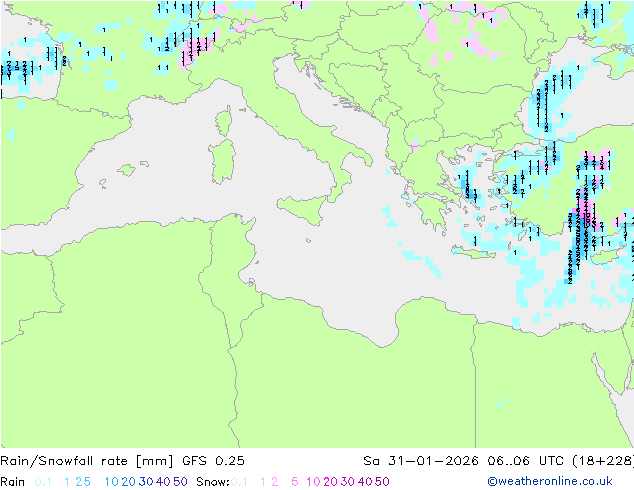Viewport: 634px width, 490px height.
Task: Click the Rain 40 legend value
Action: coord(163,482)
